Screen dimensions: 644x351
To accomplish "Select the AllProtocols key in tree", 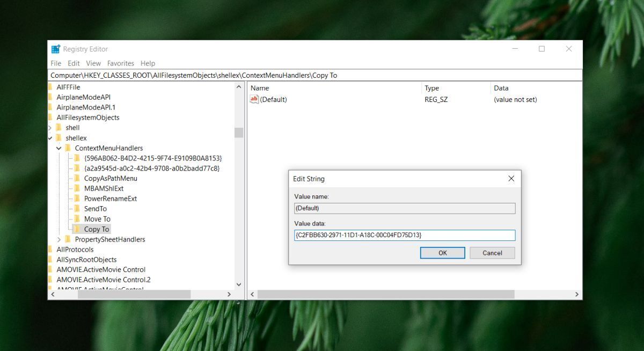I will (x=75, y=250).
